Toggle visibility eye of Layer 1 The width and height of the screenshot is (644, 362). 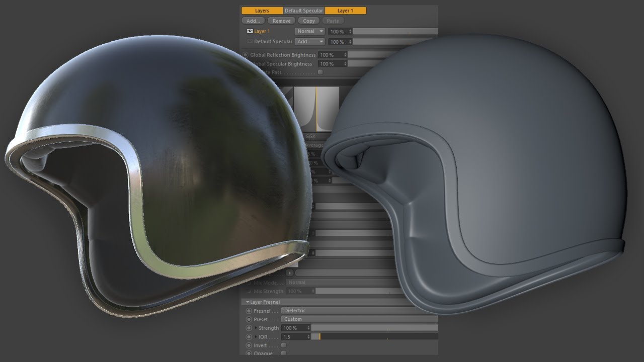pyautogui.click(x=250, y=31)
